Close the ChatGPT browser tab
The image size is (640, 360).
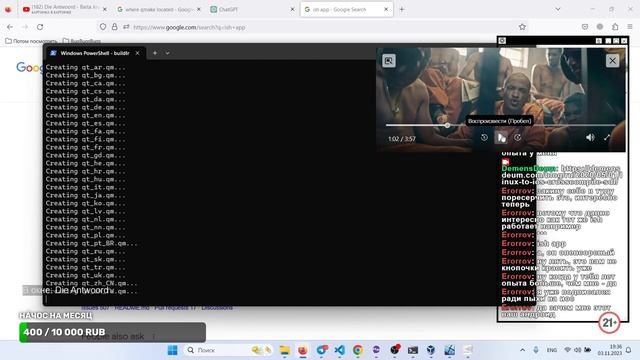pos(292,9)
